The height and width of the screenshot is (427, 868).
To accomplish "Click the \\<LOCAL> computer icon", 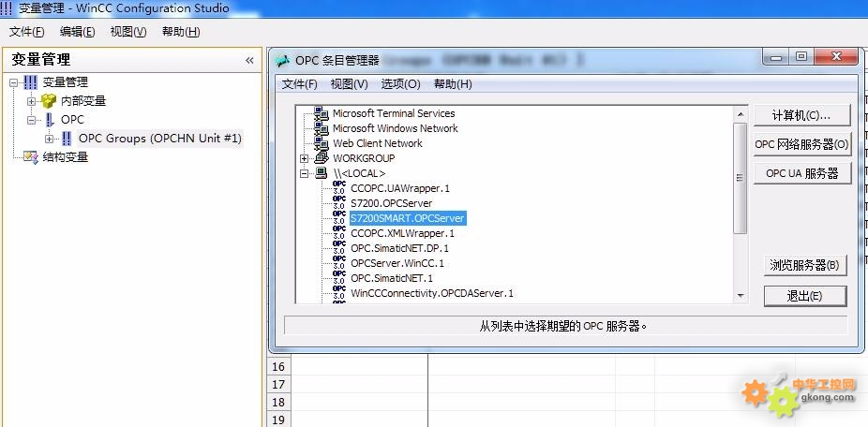I will [x=322, y=173].
